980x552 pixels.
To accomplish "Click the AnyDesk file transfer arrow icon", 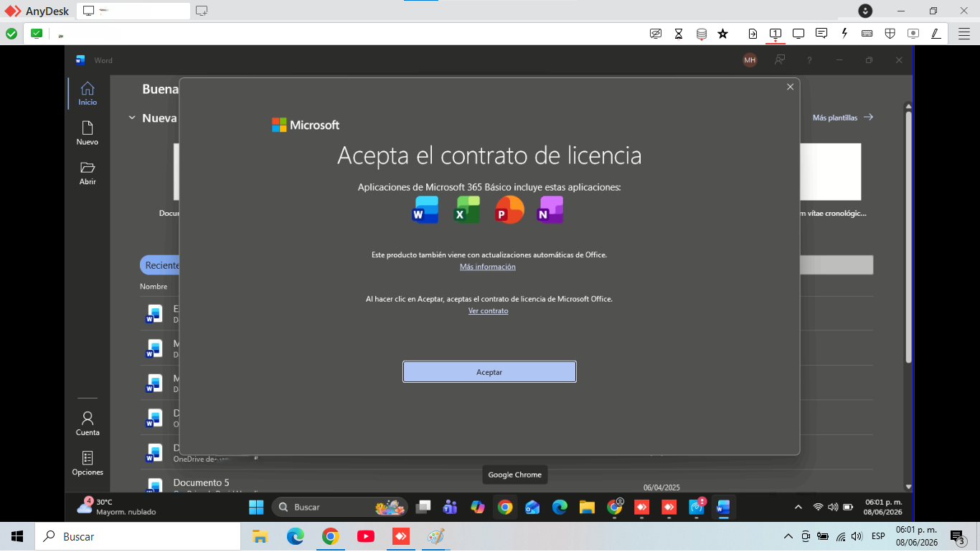I will [753, 34].
